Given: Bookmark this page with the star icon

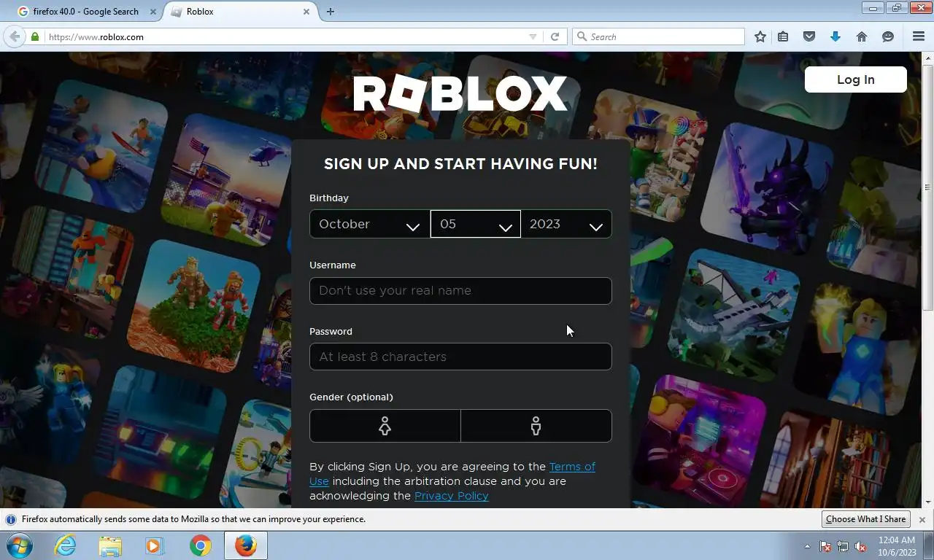Looking at the screenshot, I should click(760, 36).
